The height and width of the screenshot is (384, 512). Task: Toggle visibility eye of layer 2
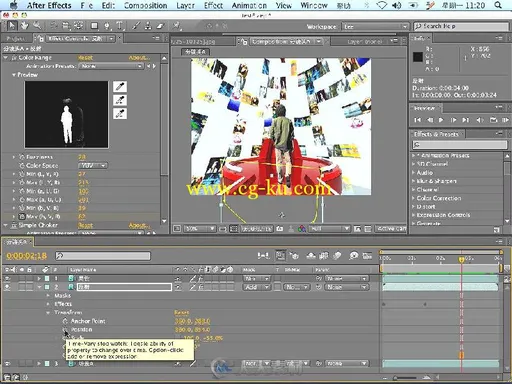(7, 287)
